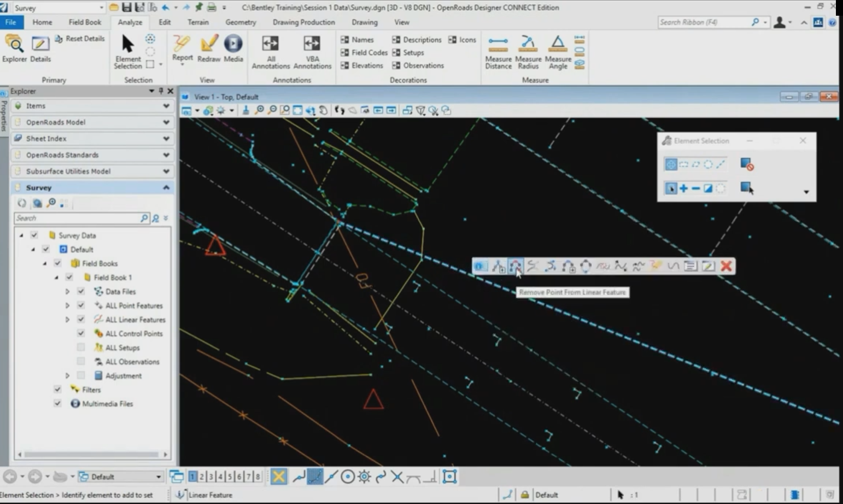Click the Explorer horizontal scrollbar

point(92,454)
